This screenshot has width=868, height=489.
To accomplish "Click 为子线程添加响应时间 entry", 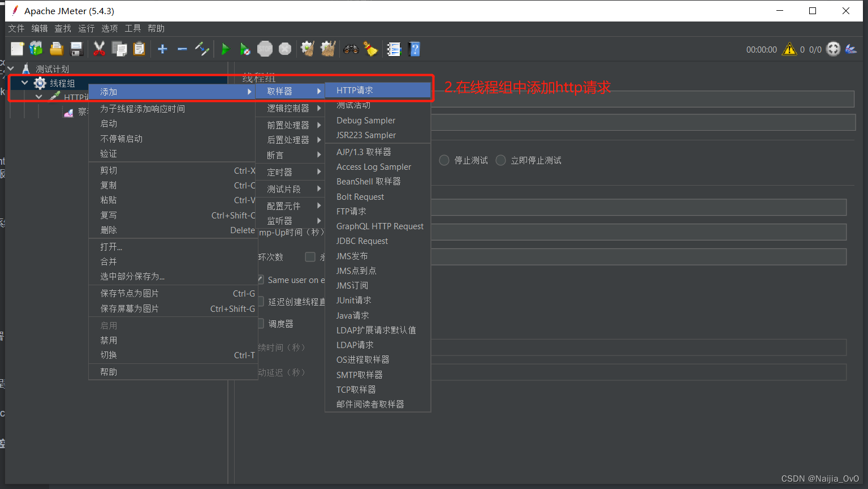I will click(x=173, y=109).
